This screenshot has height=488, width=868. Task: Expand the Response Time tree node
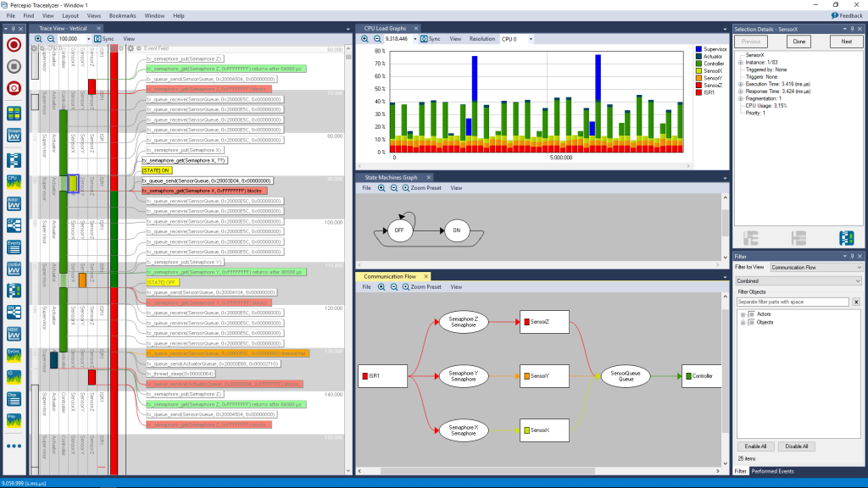(x=741, y=91)
